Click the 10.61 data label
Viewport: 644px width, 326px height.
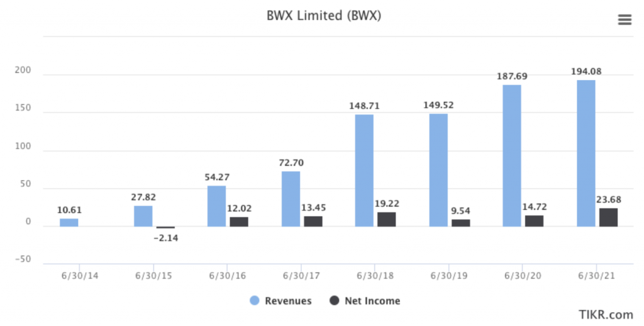point(69,210)
